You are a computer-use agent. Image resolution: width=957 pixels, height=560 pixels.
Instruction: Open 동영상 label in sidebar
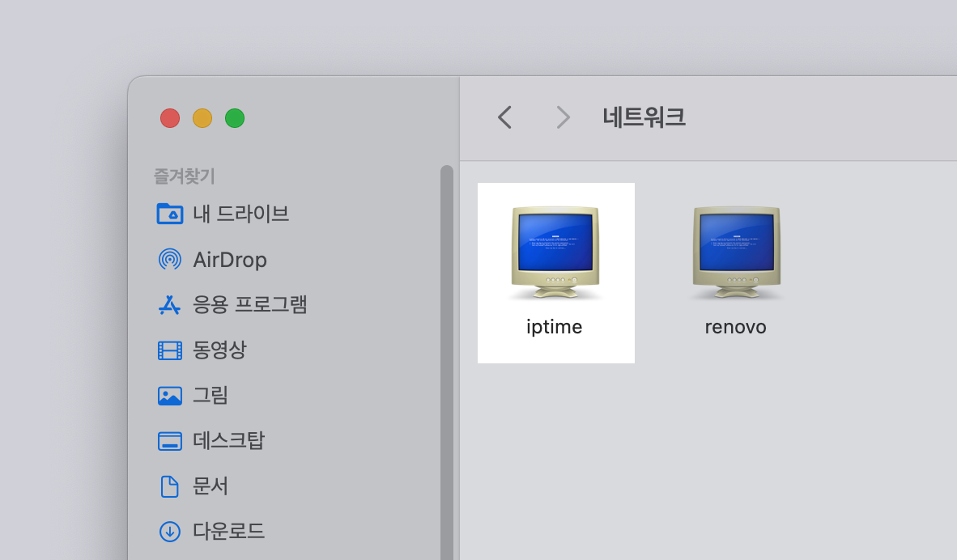click(x=219, y=350)
